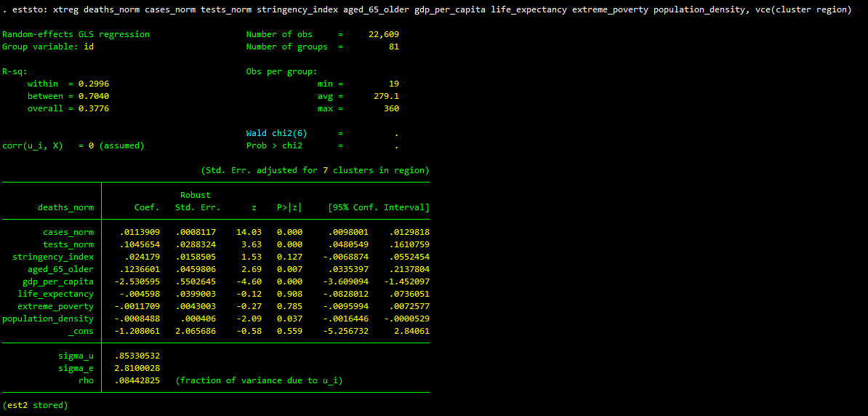This screenshot has height=416, width=868.
Task: Click the 'deaths_norm' table header
Action: 66,208
